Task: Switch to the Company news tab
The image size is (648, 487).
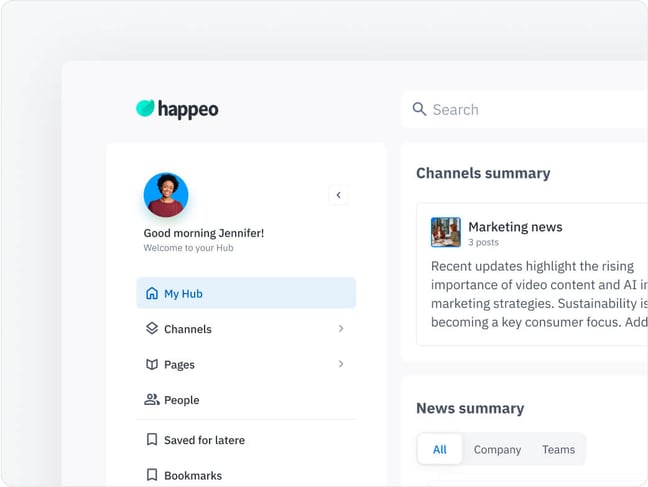Action: pos(497,450)
